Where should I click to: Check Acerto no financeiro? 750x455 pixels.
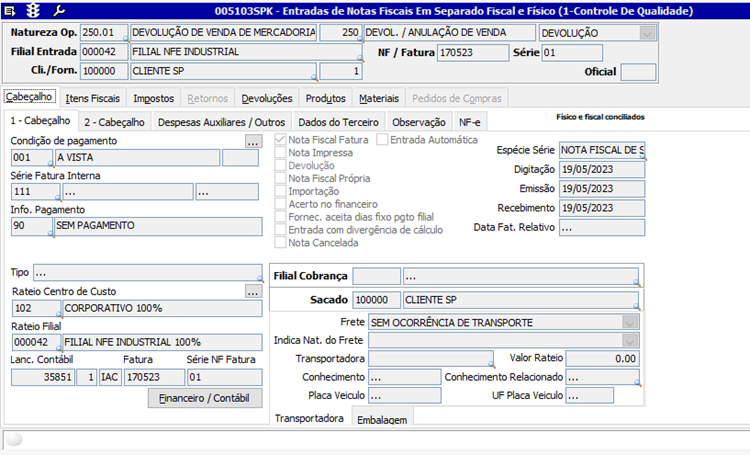280,204
